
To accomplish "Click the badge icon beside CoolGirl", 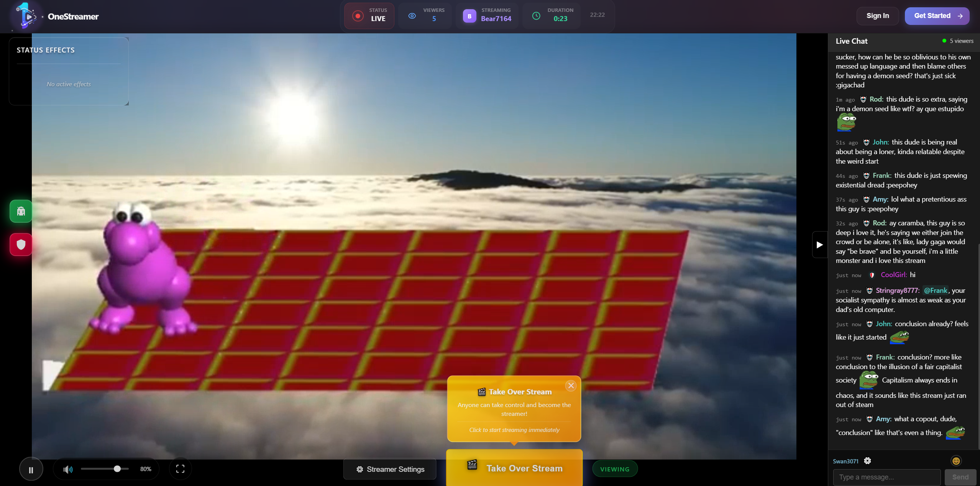I will [x=872, y=275].
